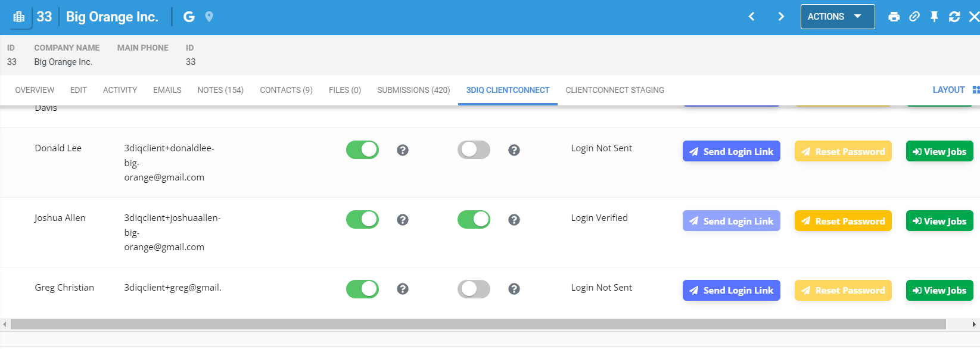
Task: Copy record link via chain icon
Action: [914, 17]
